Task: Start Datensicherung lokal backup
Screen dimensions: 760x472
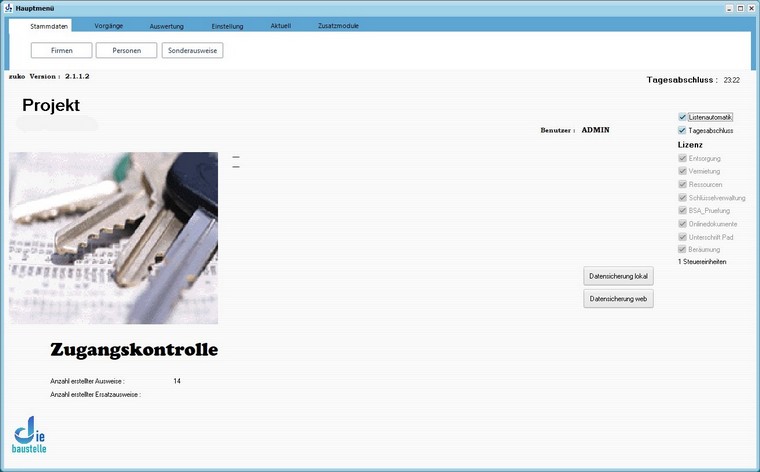Action: (618, 276)
